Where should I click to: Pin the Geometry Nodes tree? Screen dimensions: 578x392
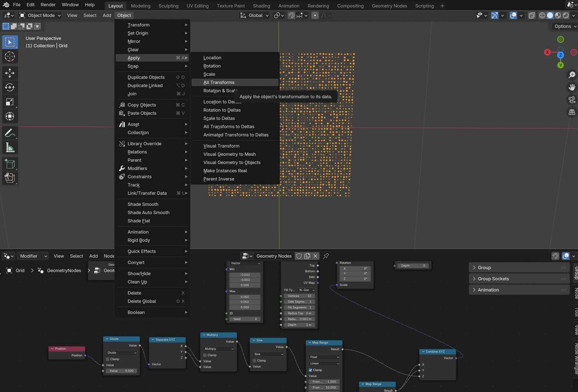(x=326, y=256)
